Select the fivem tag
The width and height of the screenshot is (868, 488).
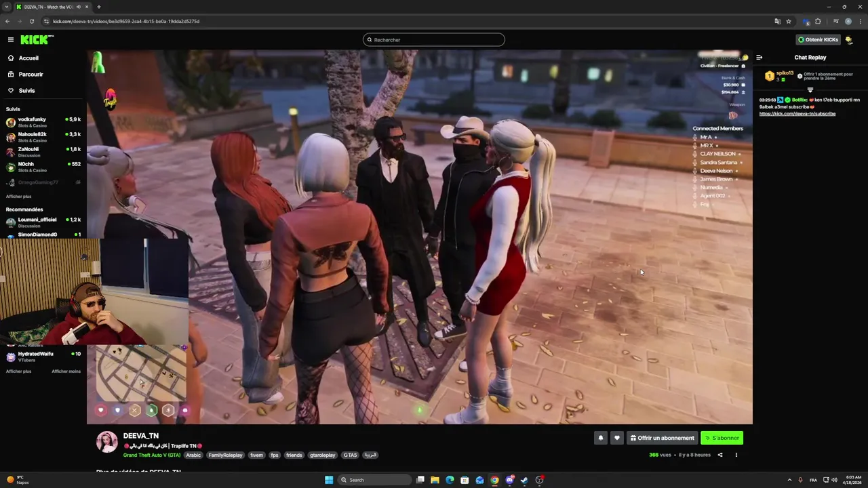256,455
